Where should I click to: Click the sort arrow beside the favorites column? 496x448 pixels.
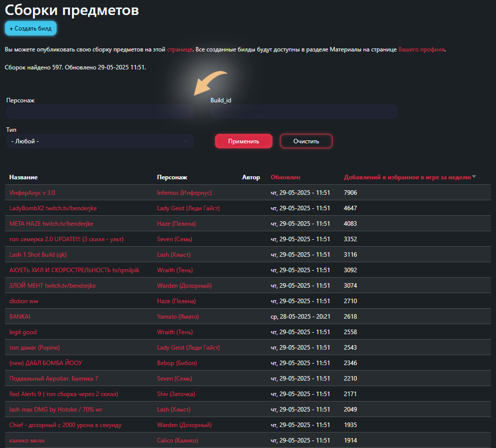[474, 177]
